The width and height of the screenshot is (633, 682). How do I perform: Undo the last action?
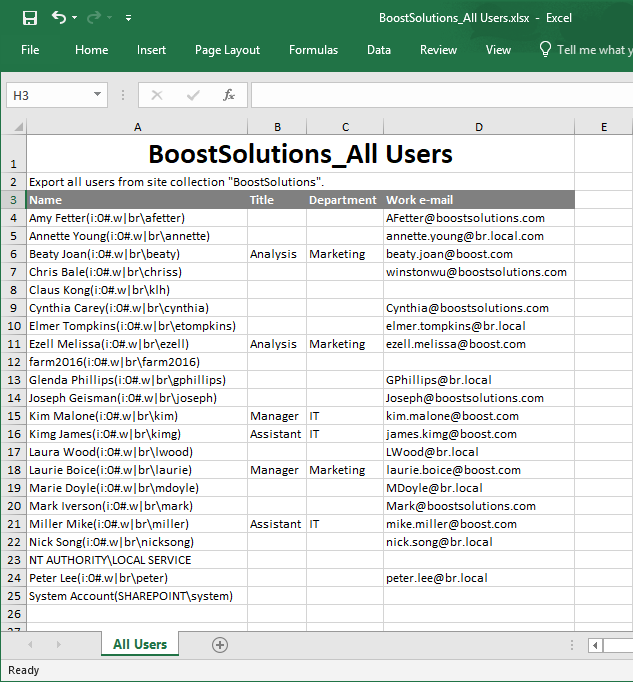tap(59, 18)
